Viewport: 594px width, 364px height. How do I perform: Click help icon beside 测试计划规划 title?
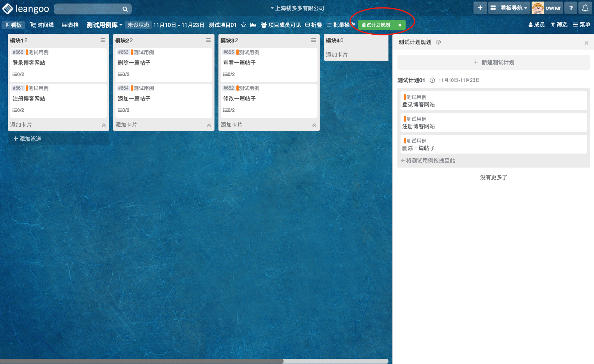(438, 42)
